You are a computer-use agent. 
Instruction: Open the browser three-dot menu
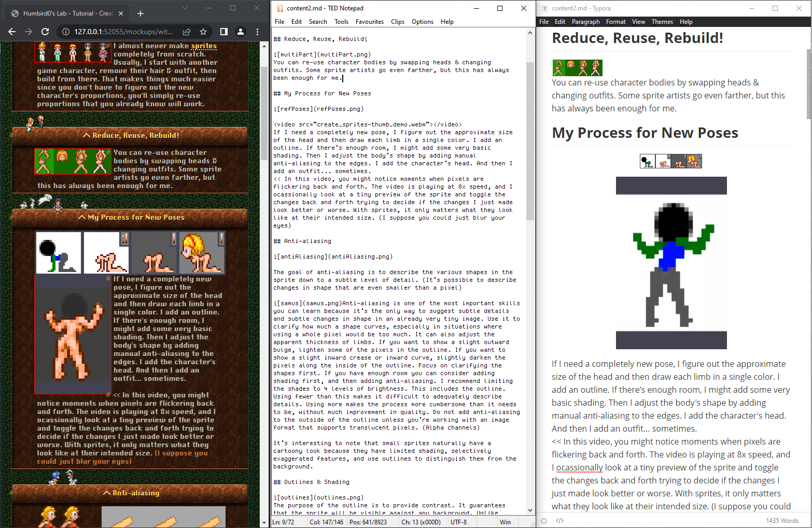[x=257, y=32]
